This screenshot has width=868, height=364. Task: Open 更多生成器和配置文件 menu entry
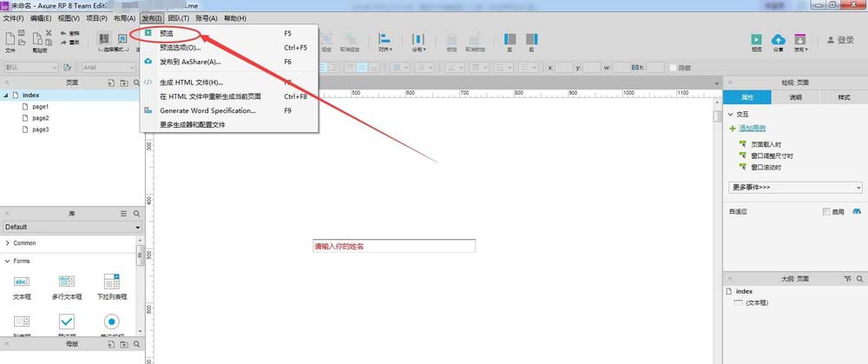[229, 124]
